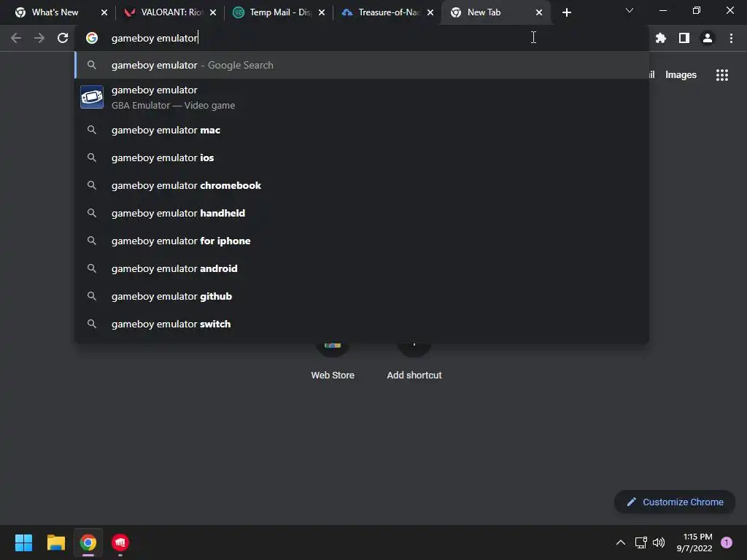Pick the 'gameboy emulator chromebook' suggestion

(362, 185)
